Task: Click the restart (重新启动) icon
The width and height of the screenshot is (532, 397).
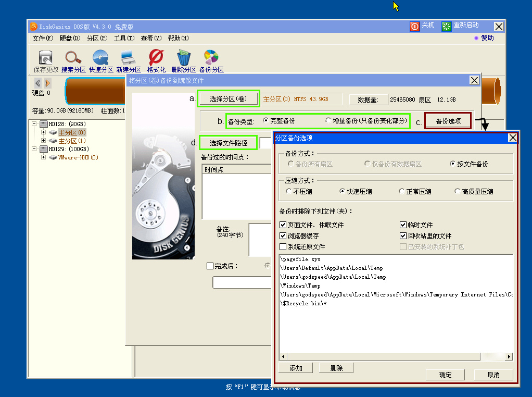Action: [447, 26]
